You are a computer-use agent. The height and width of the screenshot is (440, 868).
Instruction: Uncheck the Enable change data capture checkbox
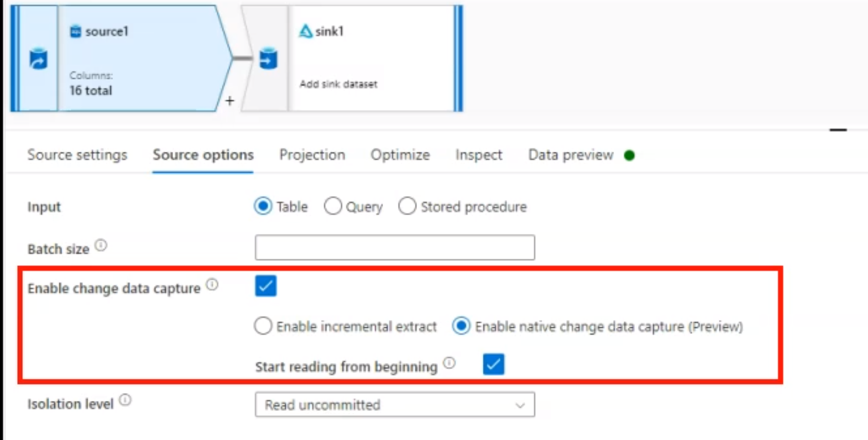[266, 286]
